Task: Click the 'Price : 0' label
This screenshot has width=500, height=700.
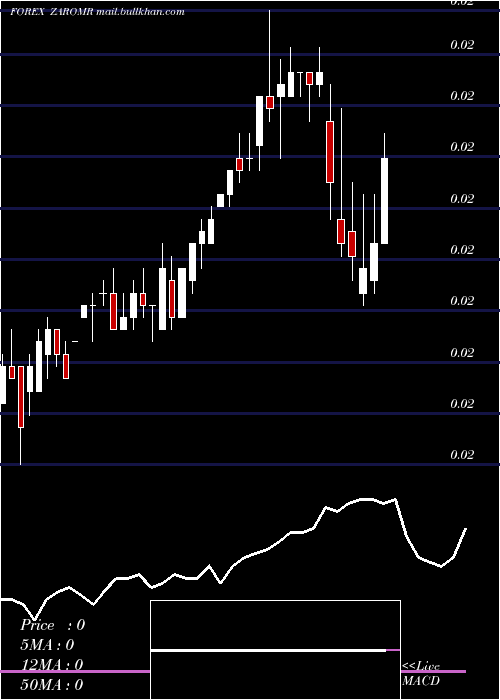Action: point(53,625)
